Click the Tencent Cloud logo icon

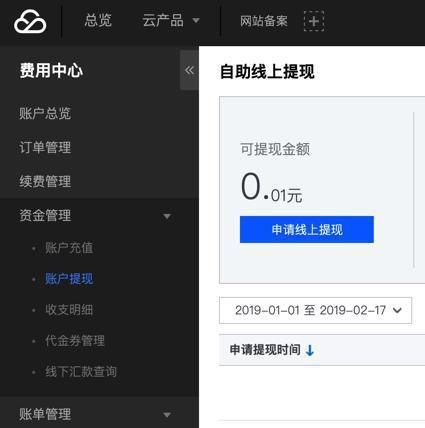(30, 22)
